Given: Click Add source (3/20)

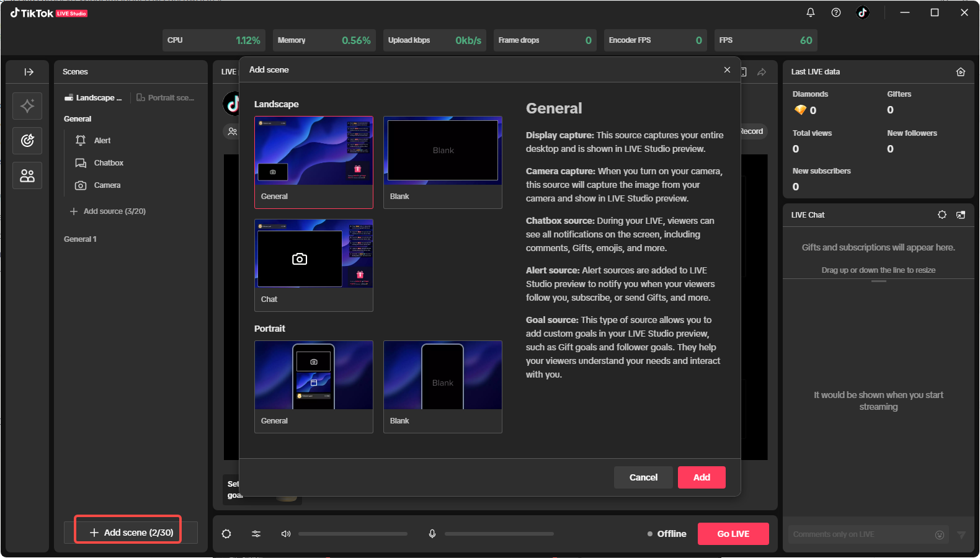Looking at the screenshot, I should click(x=108, y=211).
